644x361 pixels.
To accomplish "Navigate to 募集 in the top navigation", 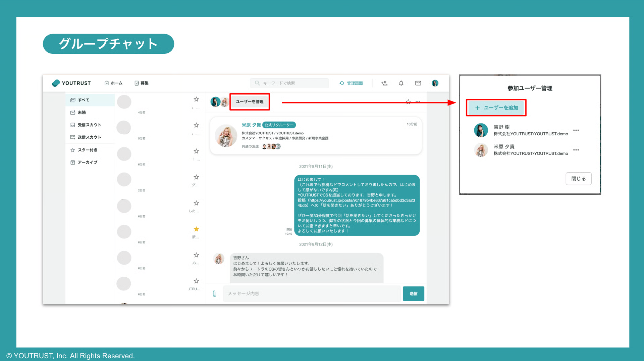I will 142,83.
